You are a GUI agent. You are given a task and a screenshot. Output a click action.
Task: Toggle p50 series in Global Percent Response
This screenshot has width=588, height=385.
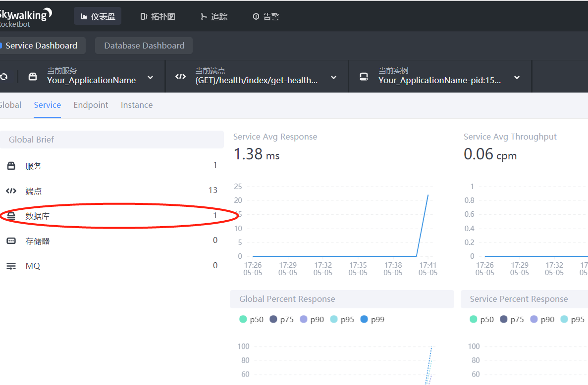click(x=251, y=320)
